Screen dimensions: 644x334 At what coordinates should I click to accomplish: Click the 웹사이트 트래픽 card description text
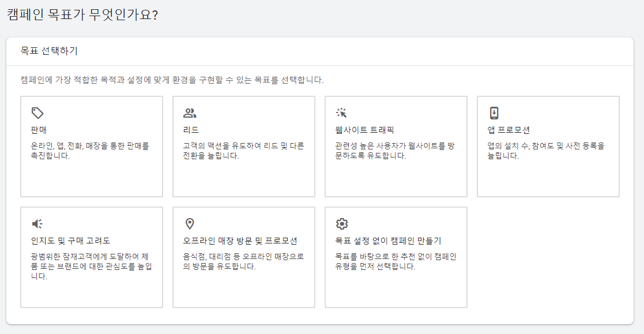point(395,151)
